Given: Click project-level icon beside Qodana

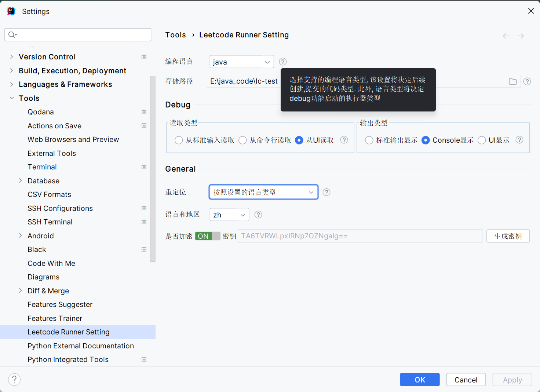Looking at the screenshot, I should (x=144, y=112).
